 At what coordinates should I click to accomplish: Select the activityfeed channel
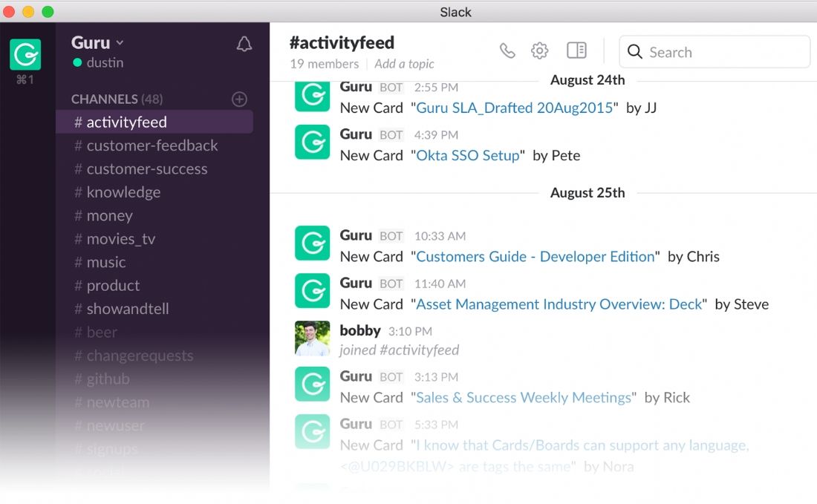154,122
